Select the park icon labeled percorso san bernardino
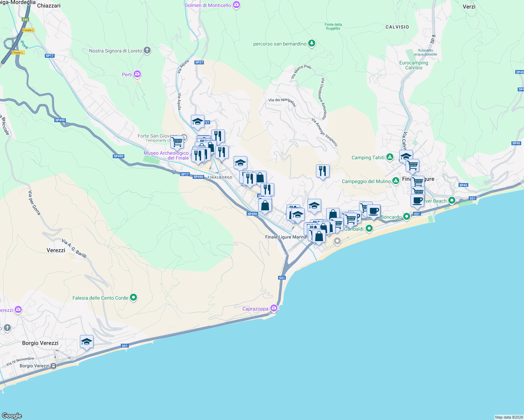 point(311,43)
